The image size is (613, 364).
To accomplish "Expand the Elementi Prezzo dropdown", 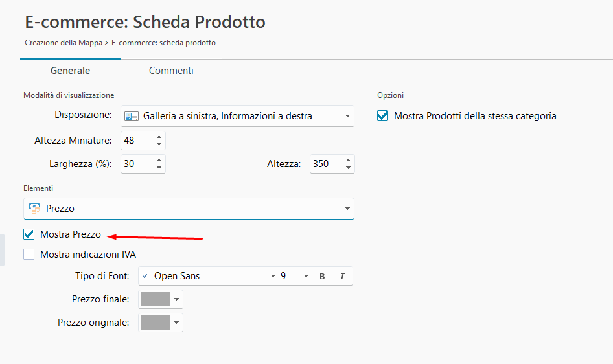I will 347,209.
